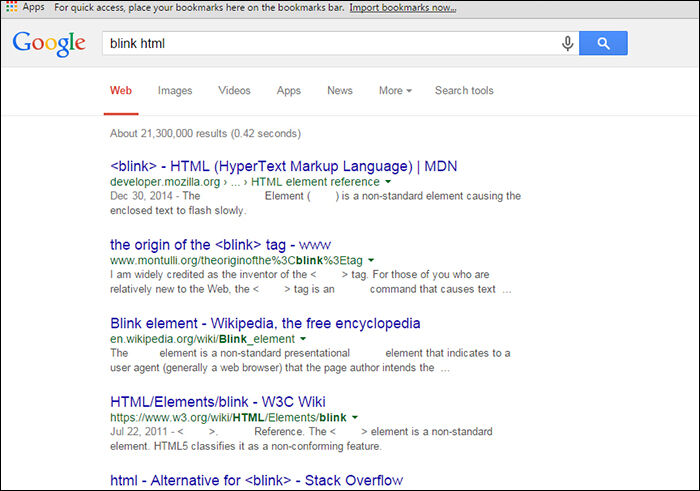Click the 'Dec 30, 2014' snippet date
Image resolution: width=700 pixels, height=491 pixels.
141,196
